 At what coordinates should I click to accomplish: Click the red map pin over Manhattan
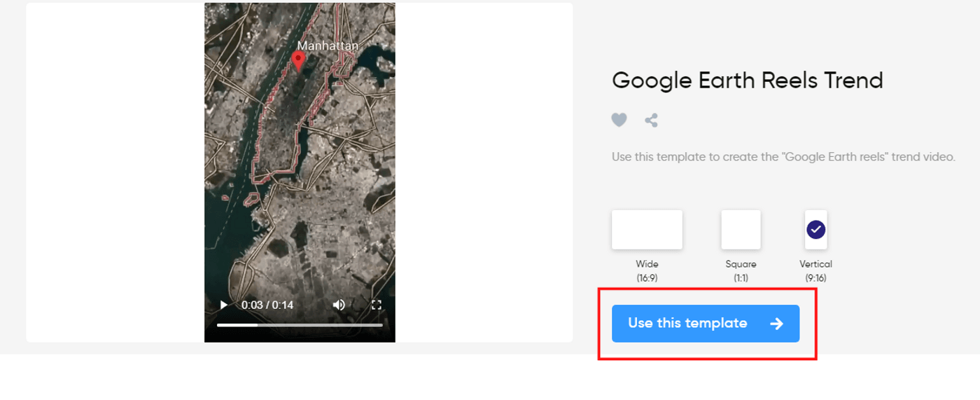point(299,62)
